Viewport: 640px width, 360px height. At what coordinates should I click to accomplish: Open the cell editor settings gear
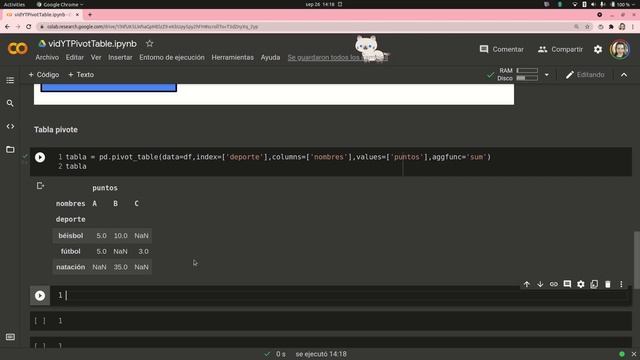pos(580,284)
